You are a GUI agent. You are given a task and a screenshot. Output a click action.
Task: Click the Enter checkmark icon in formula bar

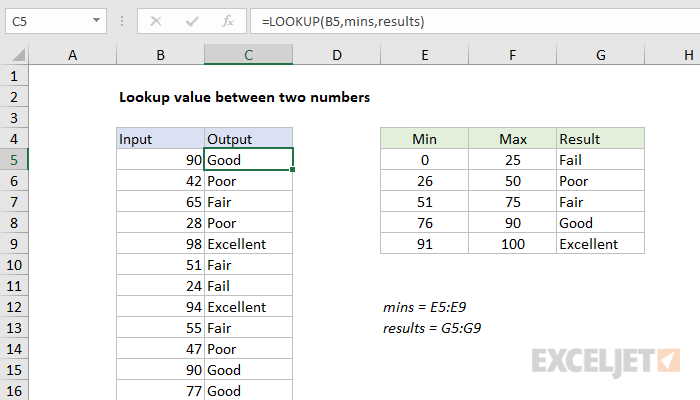pos(192,21)
